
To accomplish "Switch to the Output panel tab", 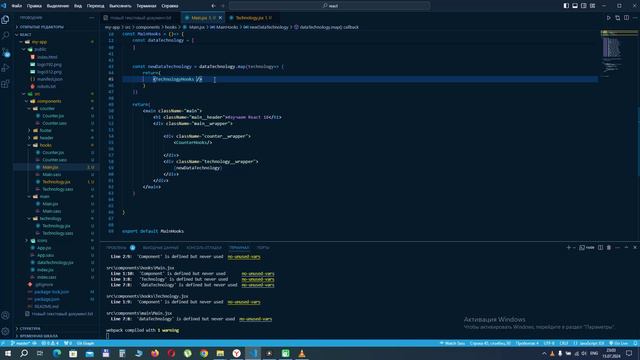I will point(160,247).
